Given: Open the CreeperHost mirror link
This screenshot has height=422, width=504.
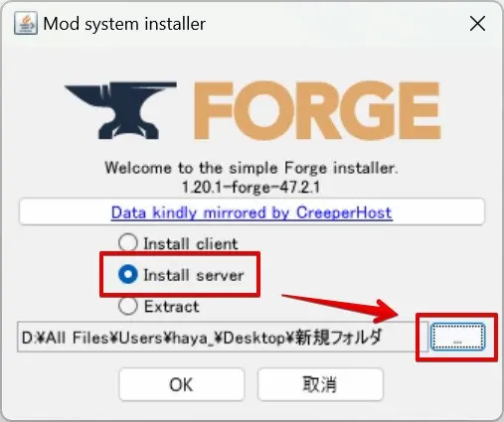Looking at the screenshot, I should pyautogui.click(x=252, y=212).
